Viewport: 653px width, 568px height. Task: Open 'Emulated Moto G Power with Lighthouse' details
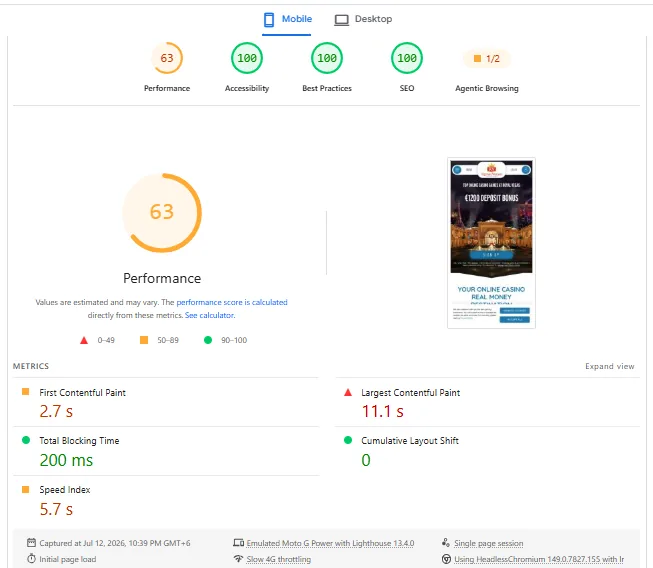330,543
